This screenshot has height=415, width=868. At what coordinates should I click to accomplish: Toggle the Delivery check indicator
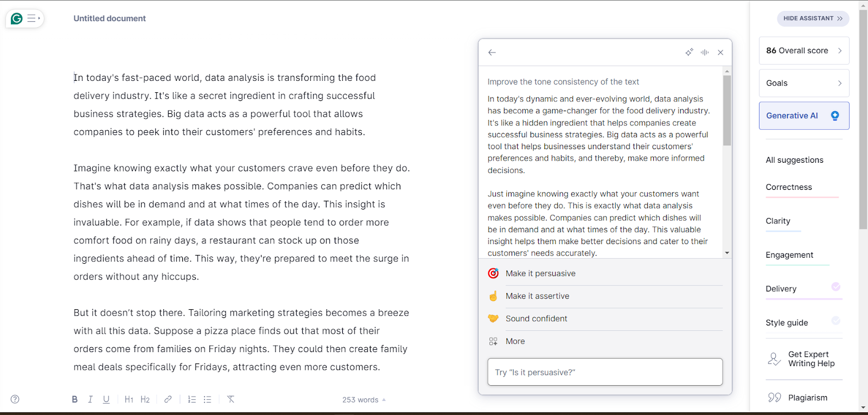pos(836,286)
